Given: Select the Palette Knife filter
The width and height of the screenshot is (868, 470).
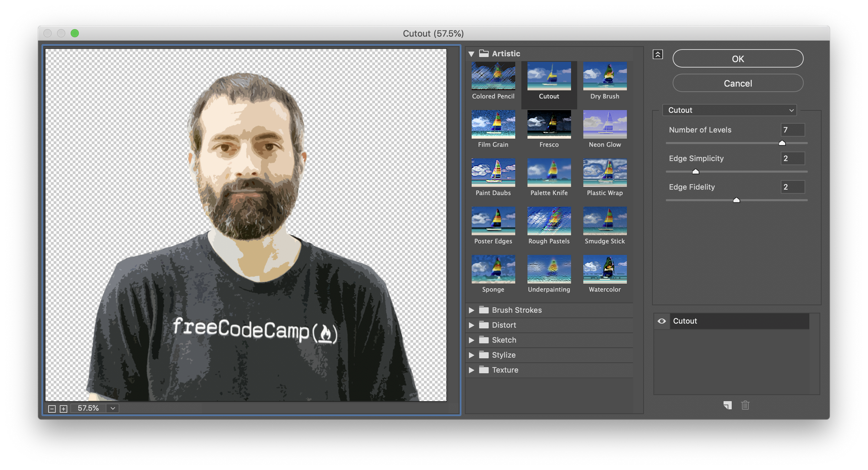Looking at the screenshot, I should coord(549,173).
